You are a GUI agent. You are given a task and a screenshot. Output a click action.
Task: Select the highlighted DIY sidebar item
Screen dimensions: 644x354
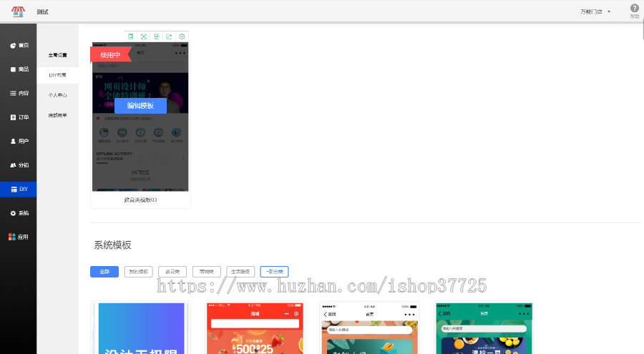(x=19, y=190)
